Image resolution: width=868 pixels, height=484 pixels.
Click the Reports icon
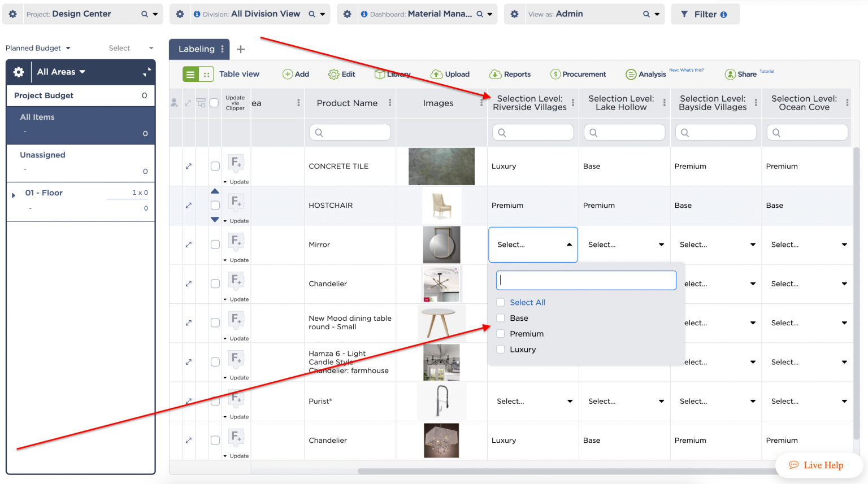click(496, 74)
